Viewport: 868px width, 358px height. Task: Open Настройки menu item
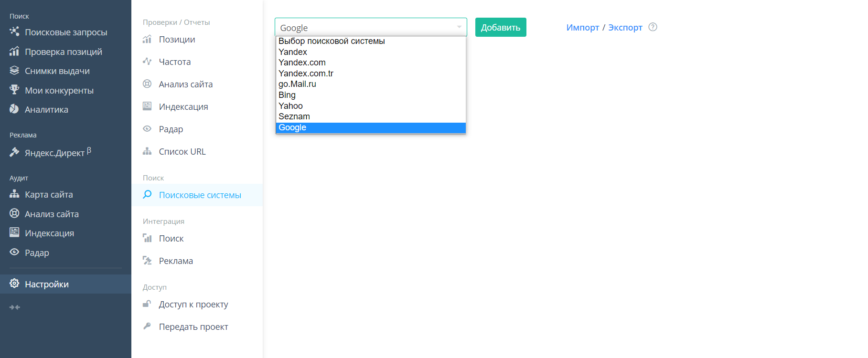point(66,284)
